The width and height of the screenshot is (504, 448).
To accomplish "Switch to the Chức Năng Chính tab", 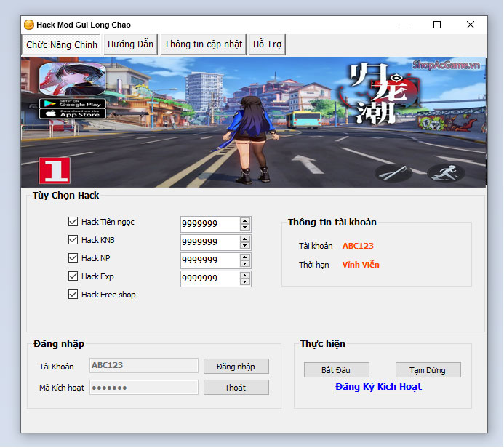I will pyautogui.click(x=62, y=44).
